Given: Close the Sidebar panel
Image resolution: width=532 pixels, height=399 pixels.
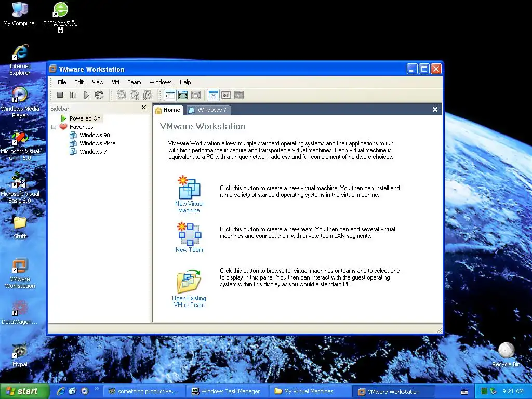Looking at the screenshot, I should coord(144,108).
